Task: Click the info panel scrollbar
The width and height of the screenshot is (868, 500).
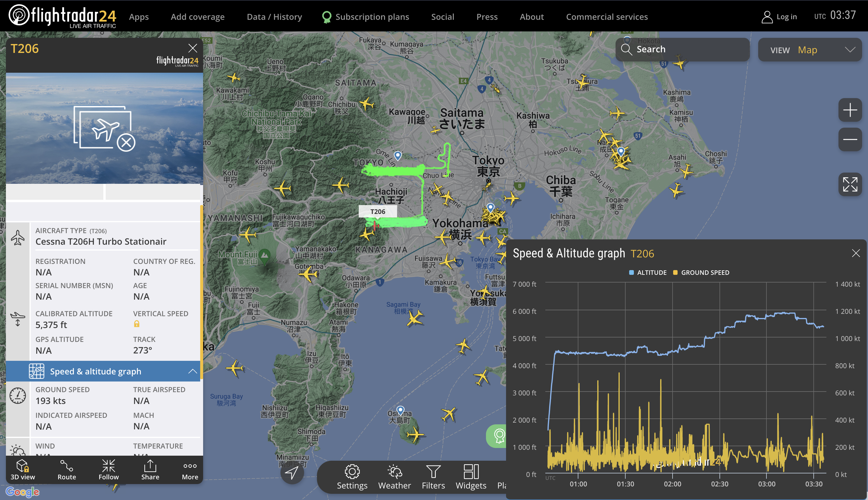Action: [201, 292]
